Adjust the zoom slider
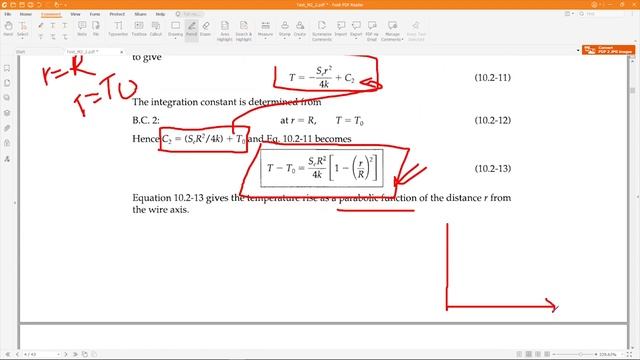 click(x=580, y=354)
